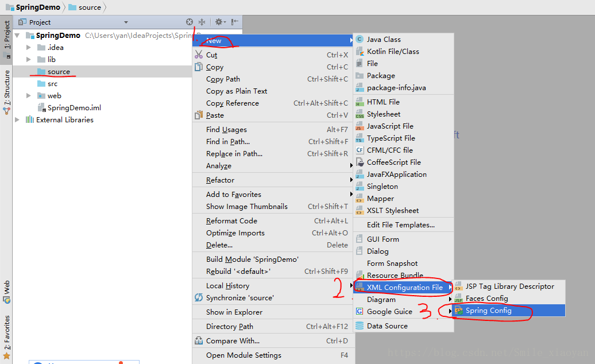The width and height of the screenshot is (595, 364).
Task: Choose Spring Config
Action: point(509,311)
